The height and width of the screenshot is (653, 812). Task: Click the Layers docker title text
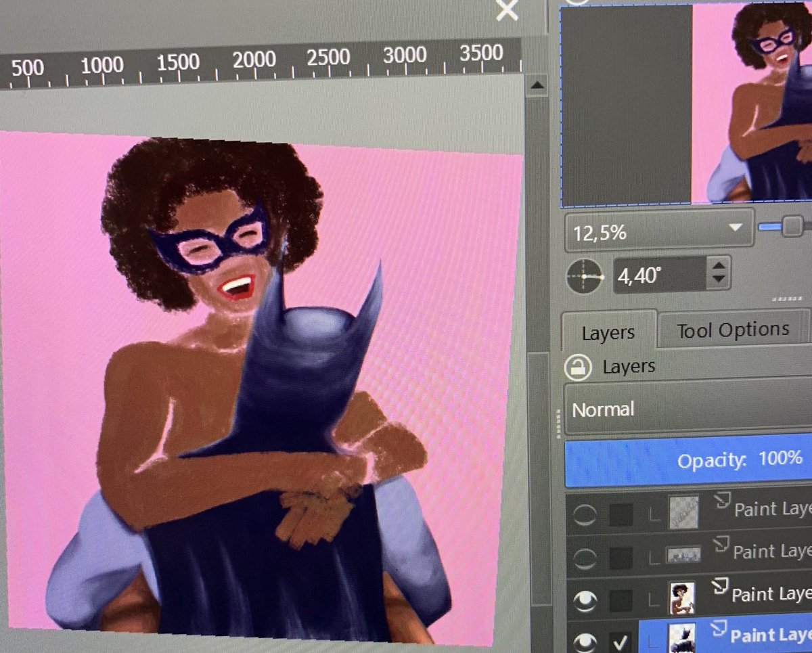(629, 367)
